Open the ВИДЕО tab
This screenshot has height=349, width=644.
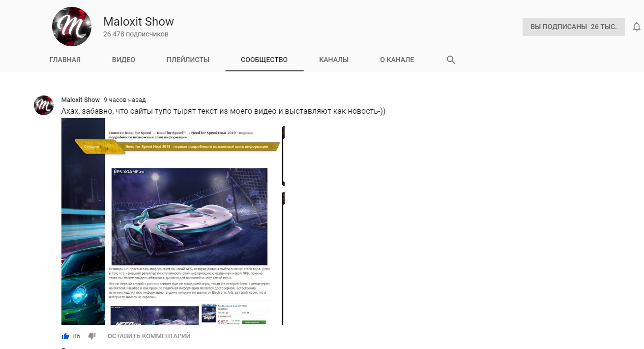123,60
